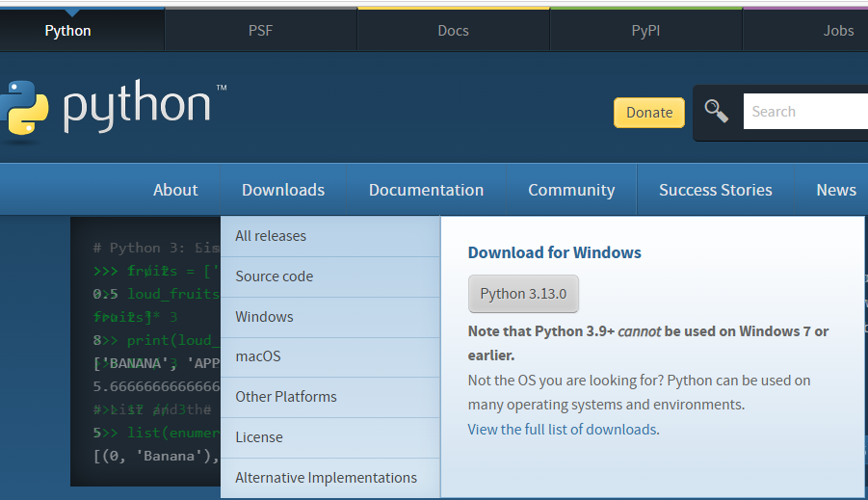Click the Python logo image
Viewport: 868px width, 500px height.
coord(113,108)
